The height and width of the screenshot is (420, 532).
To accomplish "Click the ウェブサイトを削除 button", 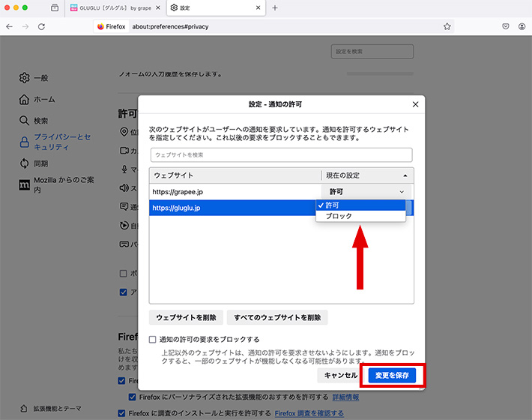I will coord(186,317).
